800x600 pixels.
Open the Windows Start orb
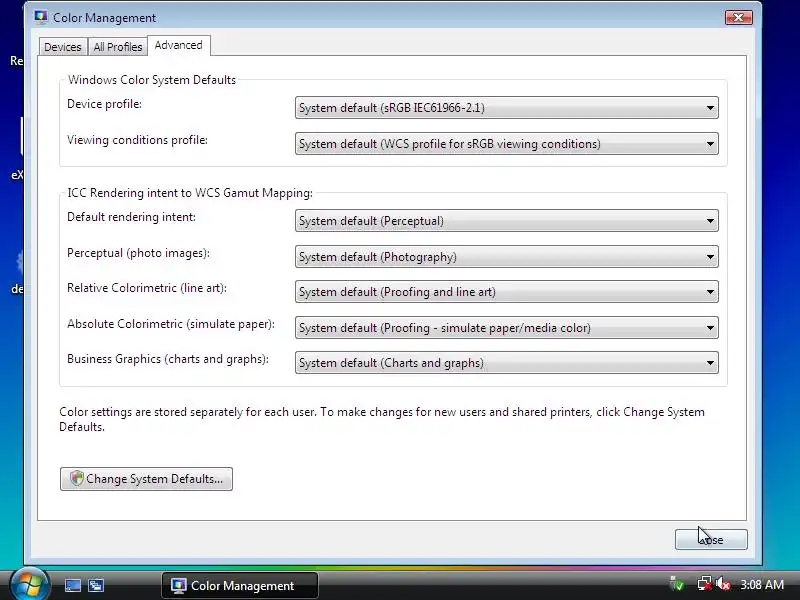(30, 585)
